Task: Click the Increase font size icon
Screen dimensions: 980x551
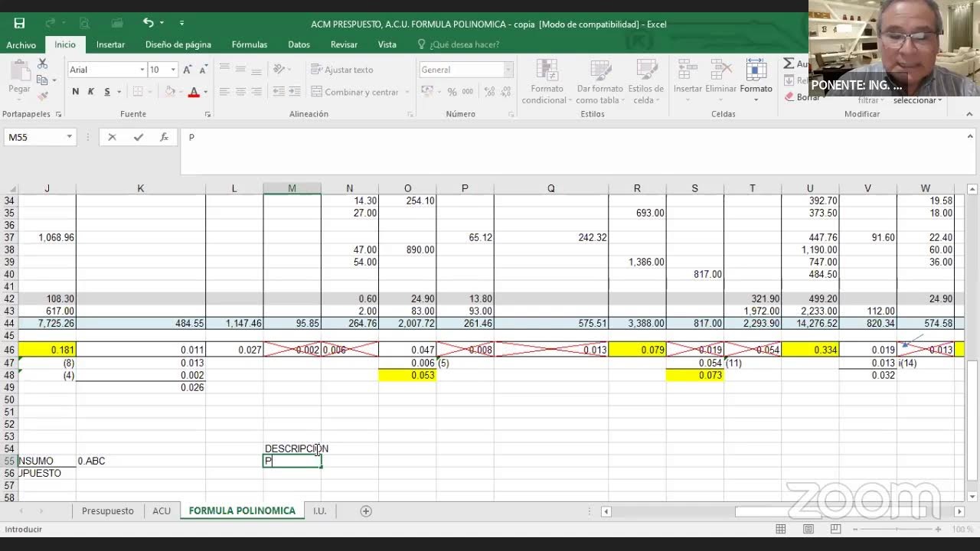Action: coord(188,70)
